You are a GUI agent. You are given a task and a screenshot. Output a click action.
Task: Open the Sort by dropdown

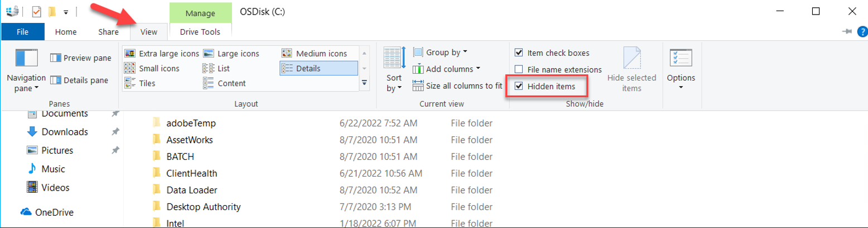tap(394, 83)
